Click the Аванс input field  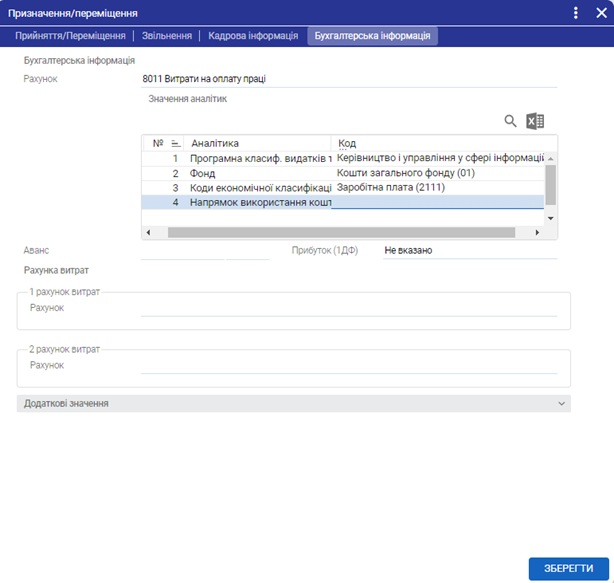coord(205,250)
